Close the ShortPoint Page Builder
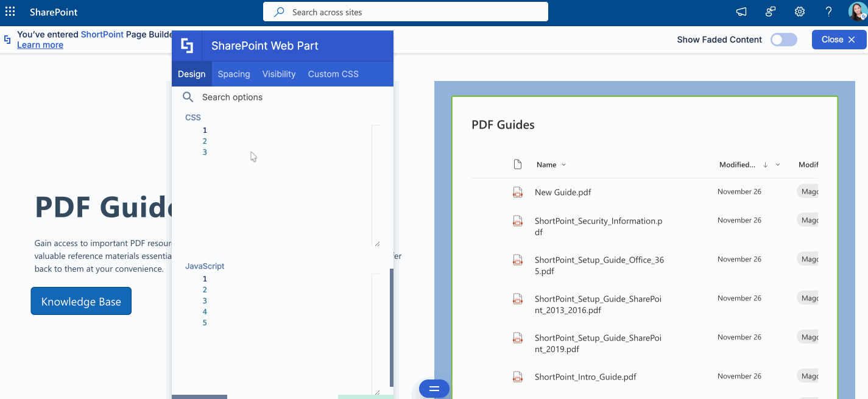 (x=839, y=40)
